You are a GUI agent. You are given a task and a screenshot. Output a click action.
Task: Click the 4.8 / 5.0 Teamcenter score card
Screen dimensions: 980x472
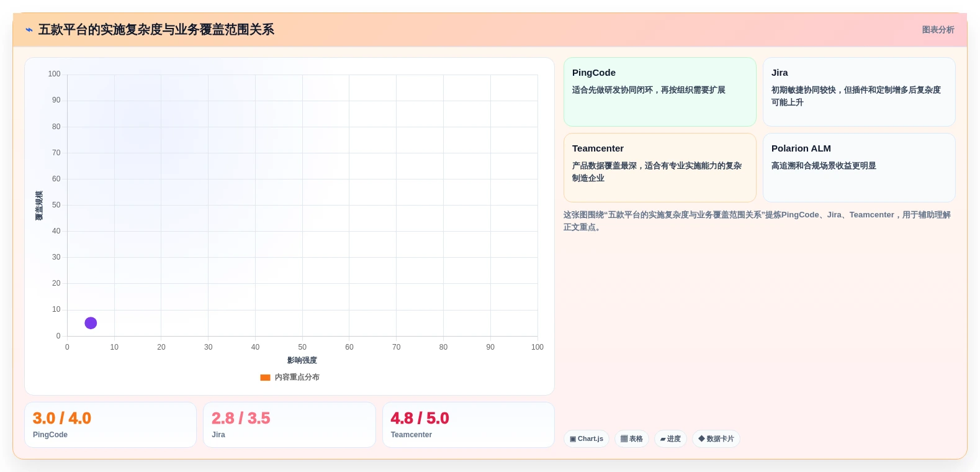[x=469, y=425]
